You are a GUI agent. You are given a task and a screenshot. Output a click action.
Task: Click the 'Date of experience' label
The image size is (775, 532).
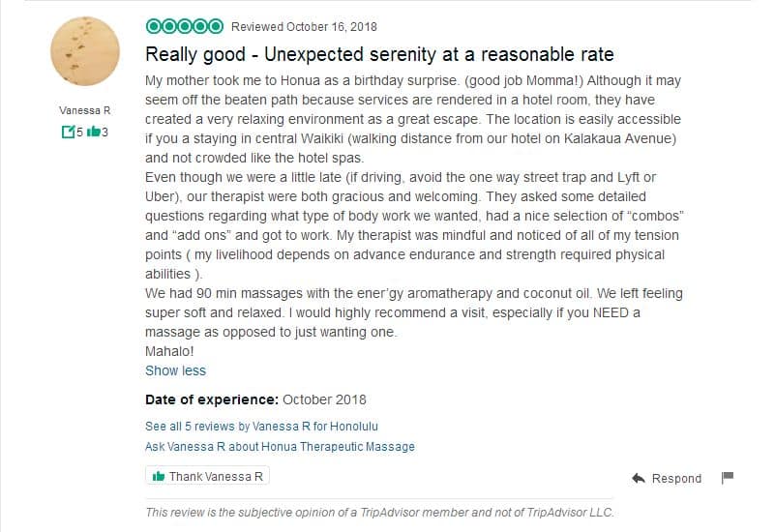(212, 399)
